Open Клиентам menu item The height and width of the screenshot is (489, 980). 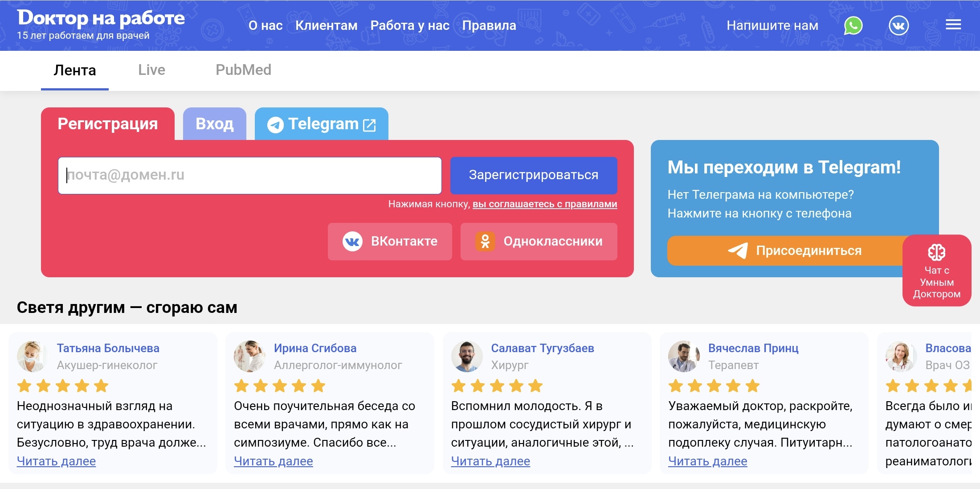(x=327, y=25)
